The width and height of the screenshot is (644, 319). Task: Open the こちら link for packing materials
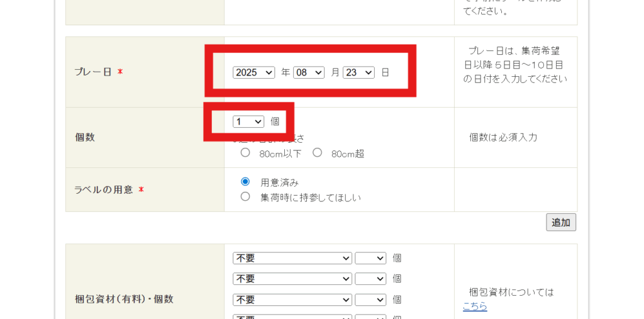(x=475, y=306)
